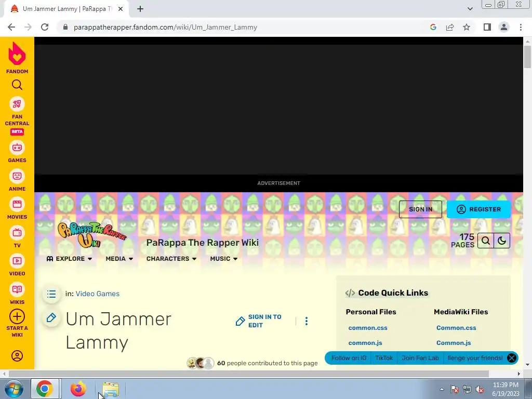Open personal common.css link
This screenshot has height=399, width=532.
[368, 328]
